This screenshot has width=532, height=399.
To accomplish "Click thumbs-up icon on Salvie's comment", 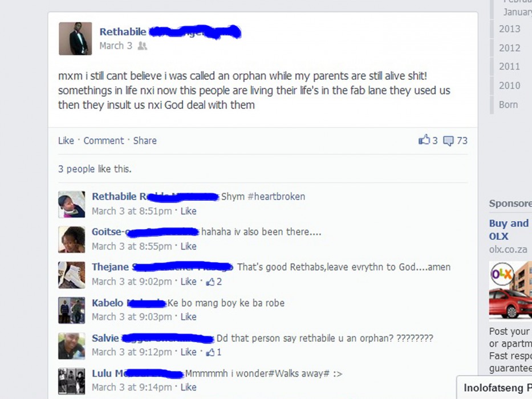I will [210, 352].
